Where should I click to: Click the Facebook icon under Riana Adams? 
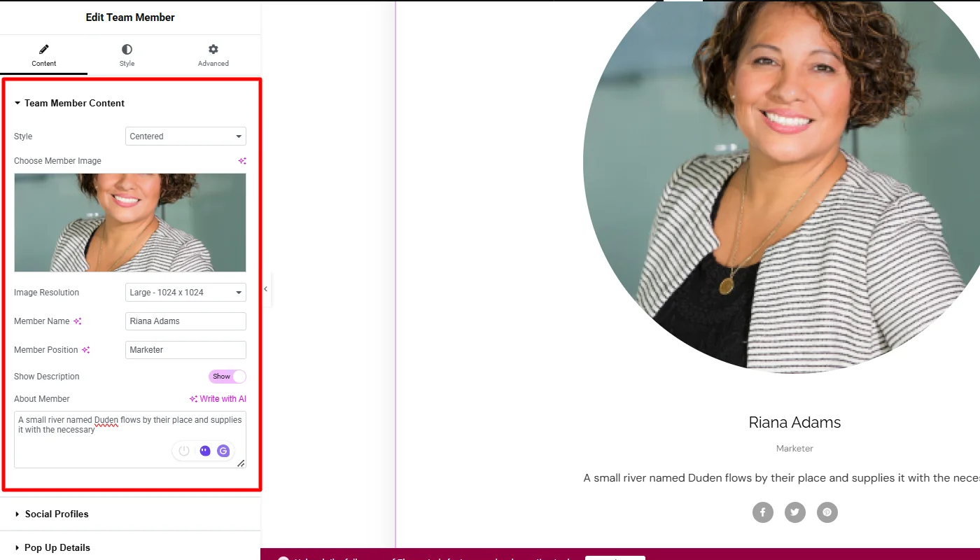point(763,512)
